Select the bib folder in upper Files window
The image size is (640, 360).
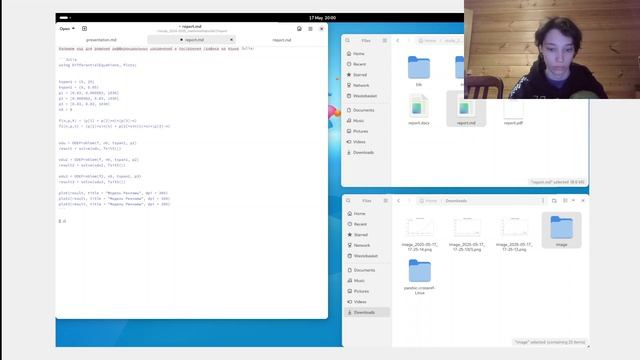(x=419, y=70)
